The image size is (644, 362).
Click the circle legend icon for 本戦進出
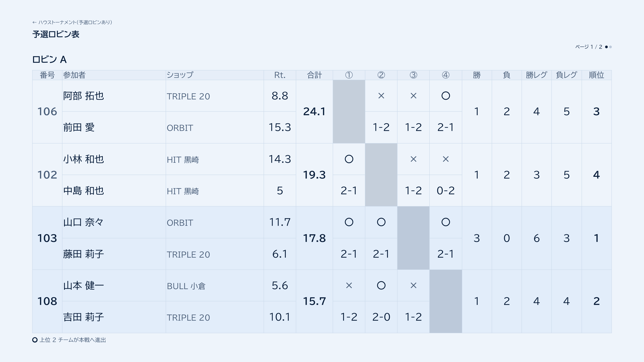pos(35,340)
